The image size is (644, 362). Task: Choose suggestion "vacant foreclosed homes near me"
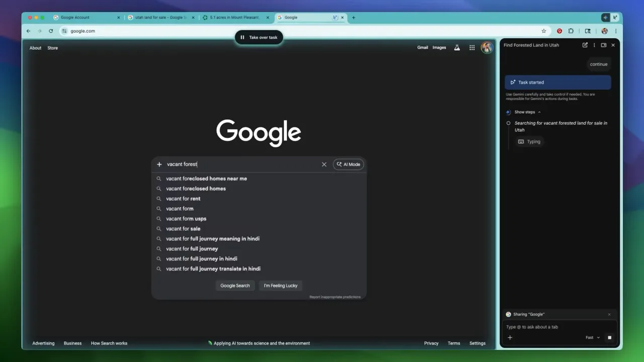tap(259, 178)
